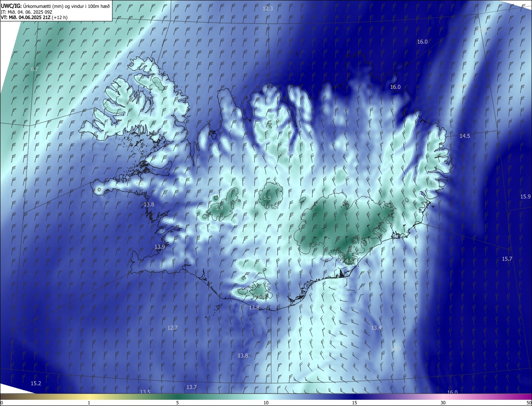This screenshot has width=532, height=406.
Task: Click the map value label '13.7'
Action: coord(192,387)
